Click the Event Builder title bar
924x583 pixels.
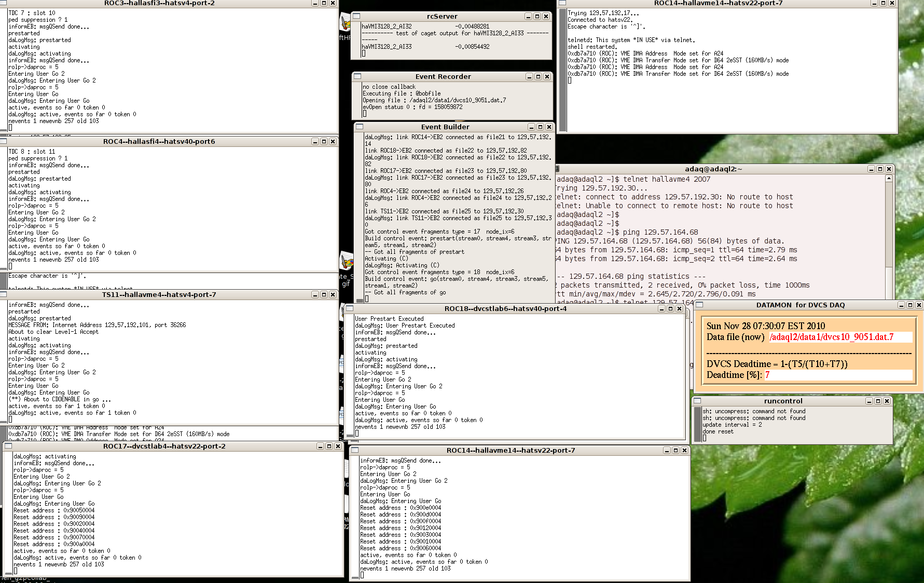click(x=445, y=127)
